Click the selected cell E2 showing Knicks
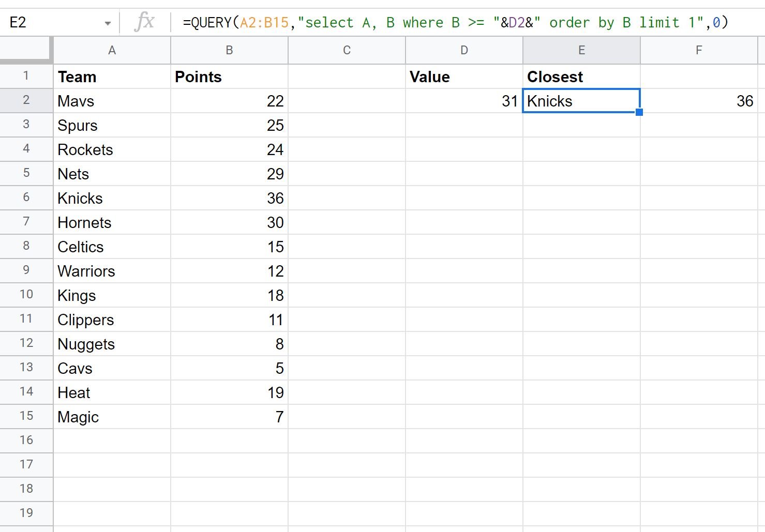 point(581,101)
